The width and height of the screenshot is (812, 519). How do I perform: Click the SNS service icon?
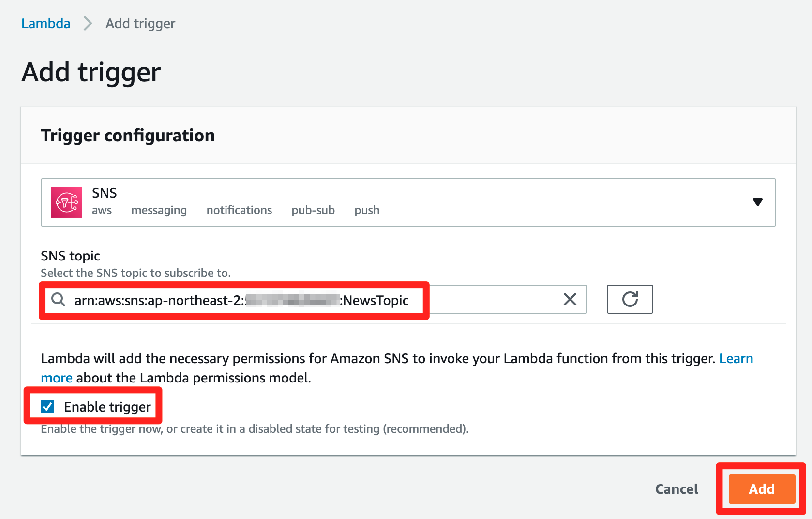coord(67,202)
